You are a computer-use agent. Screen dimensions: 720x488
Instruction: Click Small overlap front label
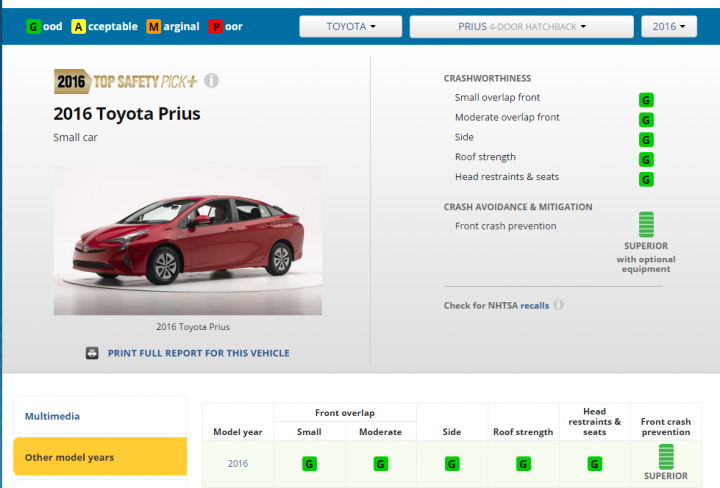tap(497, 97)
